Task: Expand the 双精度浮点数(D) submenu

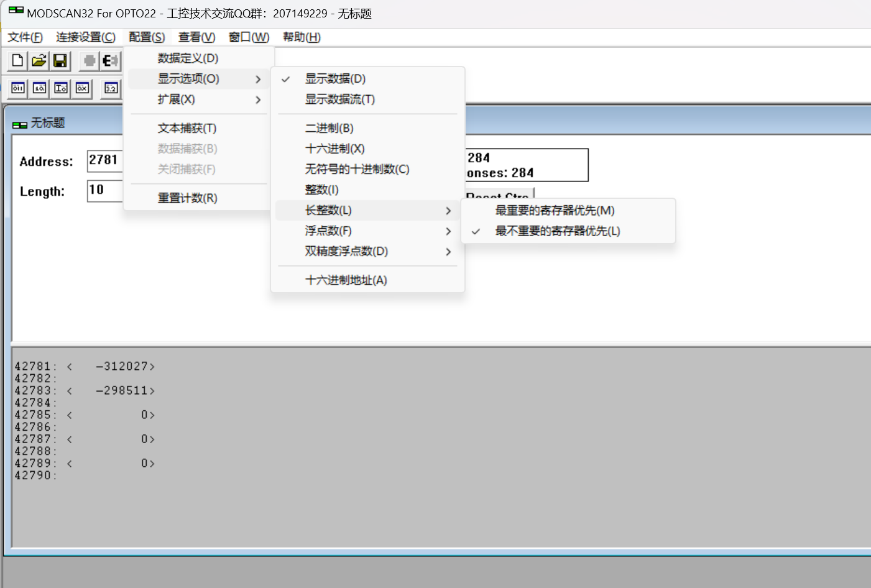Action: [x=368, y=251]
